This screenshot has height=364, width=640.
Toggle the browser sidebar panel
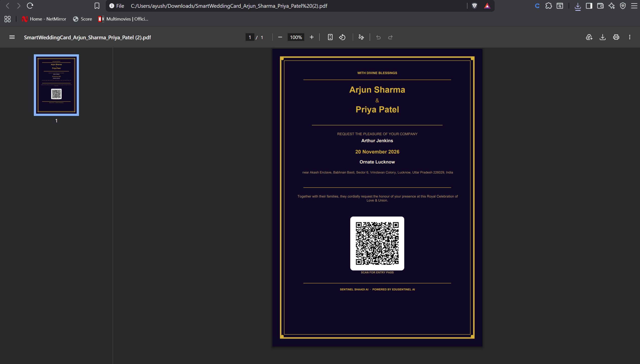click(589, 6)
